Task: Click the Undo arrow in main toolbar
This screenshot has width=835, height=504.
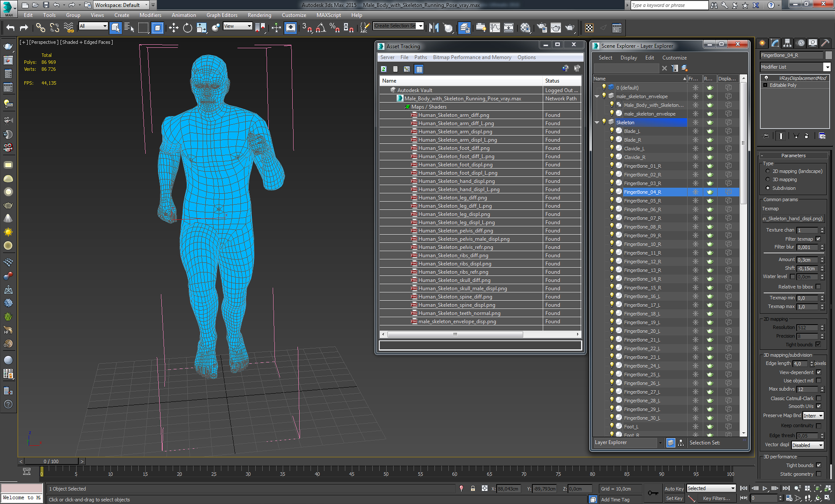Action: 10,28
